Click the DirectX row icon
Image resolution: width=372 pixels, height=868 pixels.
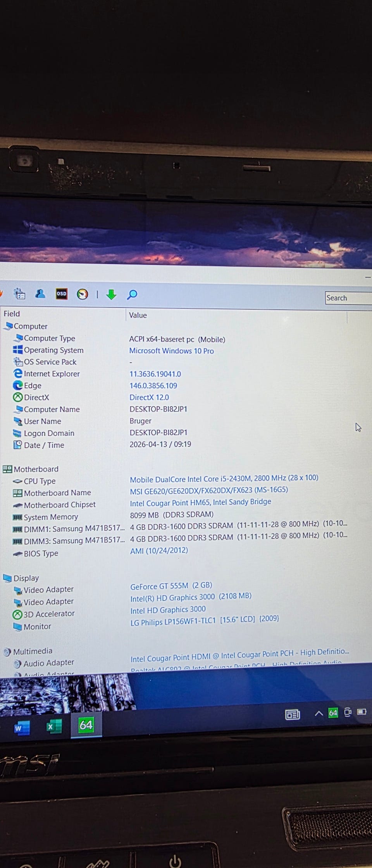pyautogui.click(x=18, y=397)
